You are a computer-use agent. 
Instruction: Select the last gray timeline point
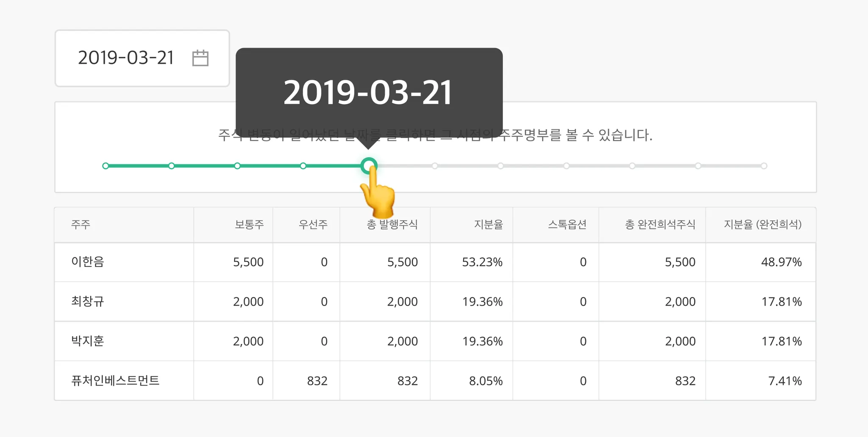764,166
